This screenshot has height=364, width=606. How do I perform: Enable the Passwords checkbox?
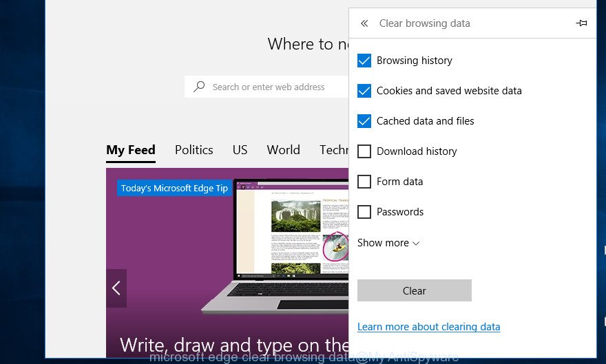(x=364, y=212)
